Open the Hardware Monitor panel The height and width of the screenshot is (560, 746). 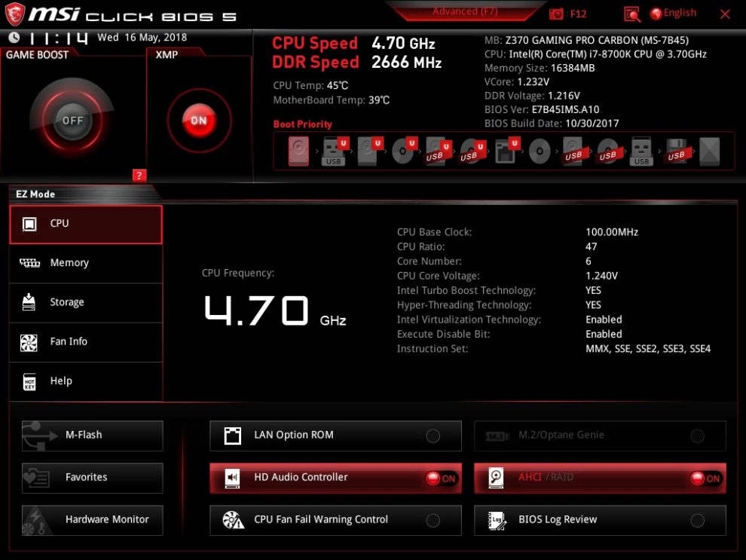coord(92,519)
